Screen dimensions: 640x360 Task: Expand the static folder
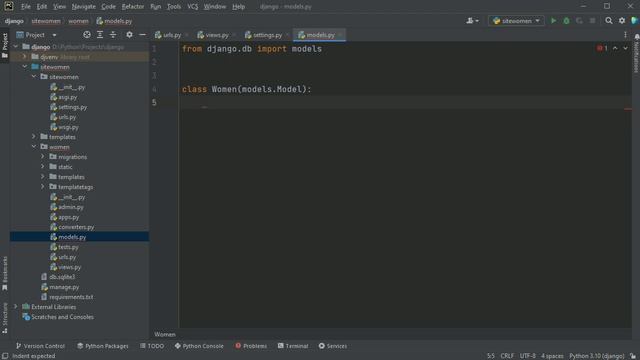(43, 167)
